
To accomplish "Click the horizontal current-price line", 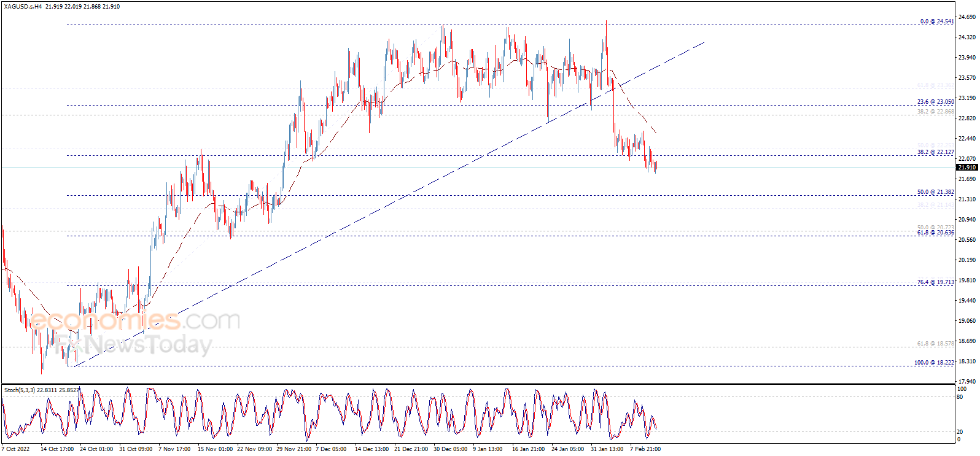I will click(x=478, y=168).
